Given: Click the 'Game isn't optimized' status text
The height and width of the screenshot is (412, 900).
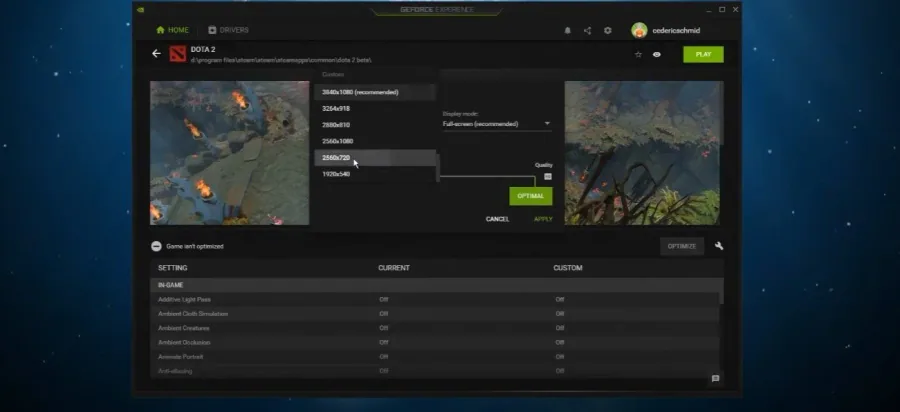Looking at the screenshot, I should tap(195, 246).
